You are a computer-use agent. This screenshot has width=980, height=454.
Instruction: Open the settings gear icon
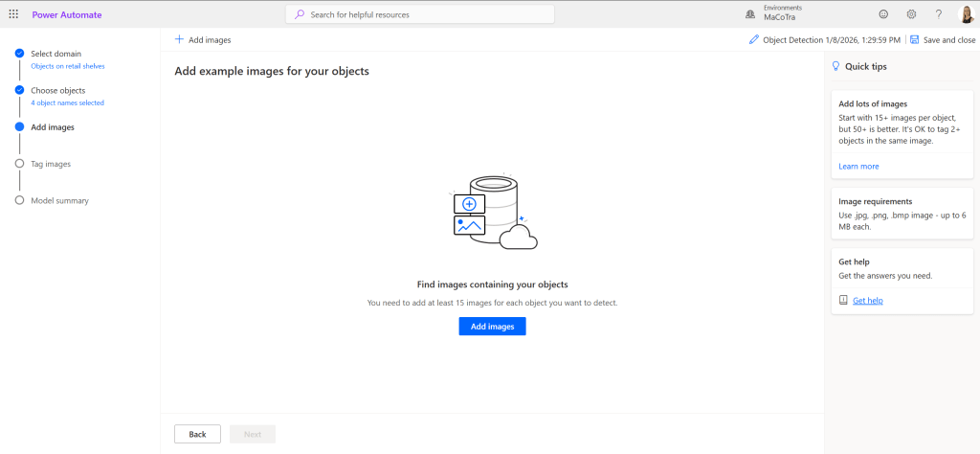click(x=911, y=14)
